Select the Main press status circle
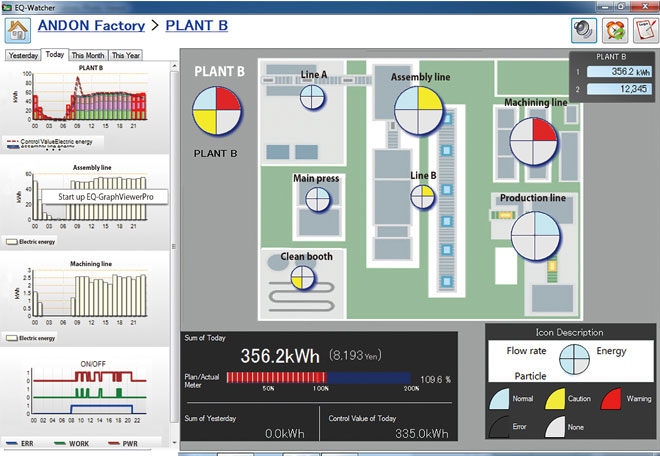This screenshot has width=660, height=456. tap(317, 199)
